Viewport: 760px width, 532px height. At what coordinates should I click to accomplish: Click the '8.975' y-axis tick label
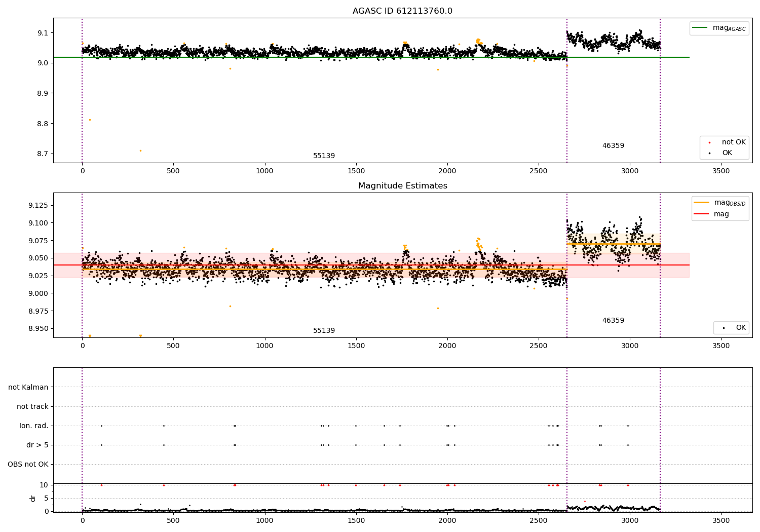tap(39, 311)
